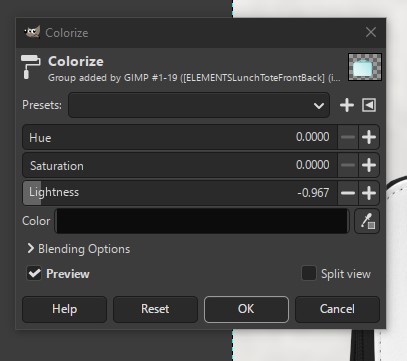The image size is (407, 361).
Task: Open the presets management menu icon
Action: [x=369, y=105]
